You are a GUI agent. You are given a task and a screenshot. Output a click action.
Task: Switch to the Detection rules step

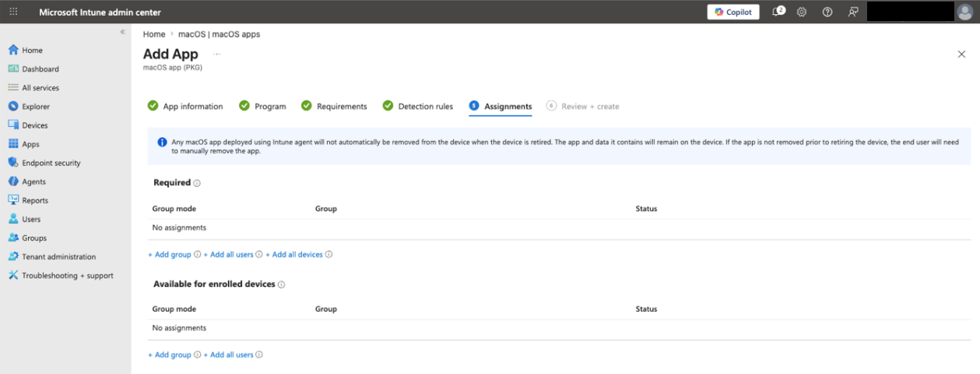click(x=418, y=106)
